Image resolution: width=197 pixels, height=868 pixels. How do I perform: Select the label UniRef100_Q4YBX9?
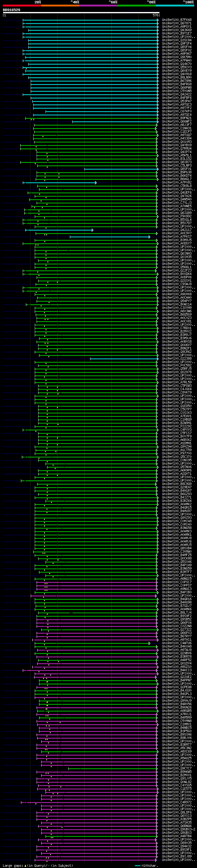coord(177,145)
